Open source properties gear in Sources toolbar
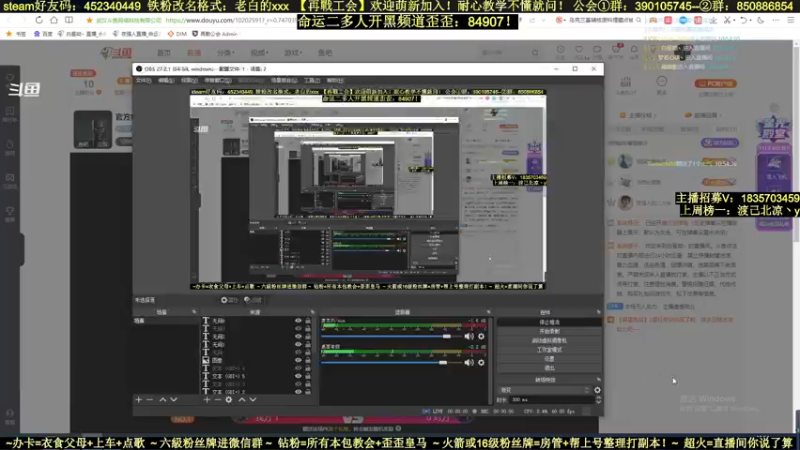800x450 pixels. click(229, 399)
